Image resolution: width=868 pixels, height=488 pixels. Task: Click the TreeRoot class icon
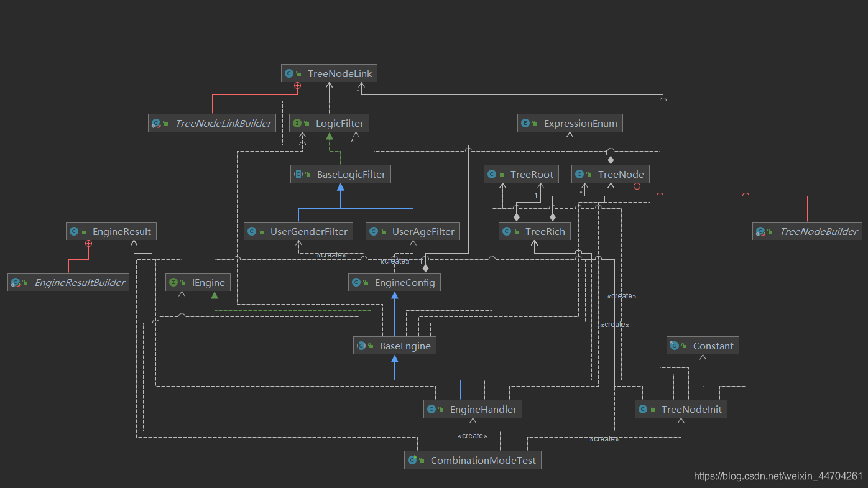pos(492,174)
